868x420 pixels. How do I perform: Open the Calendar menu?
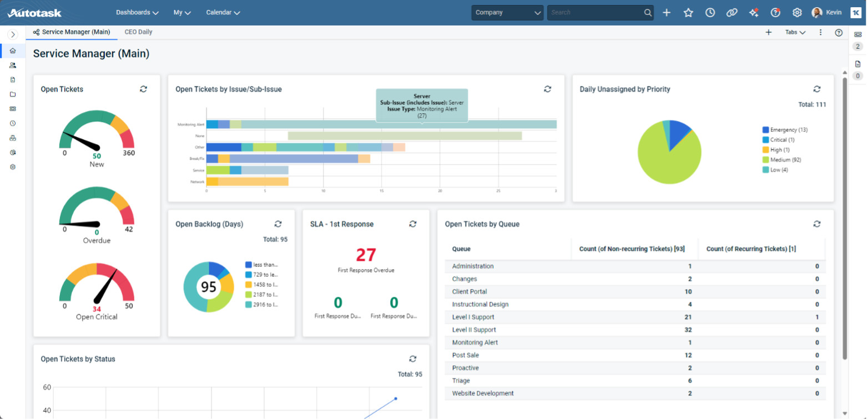(223, 12)
